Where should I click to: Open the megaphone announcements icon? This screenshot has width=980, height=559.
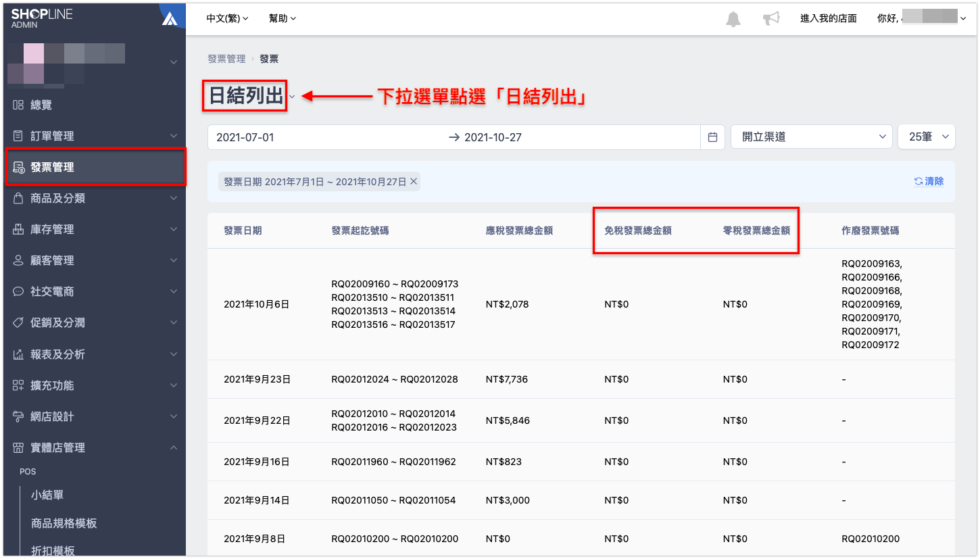tap(771, 19)
